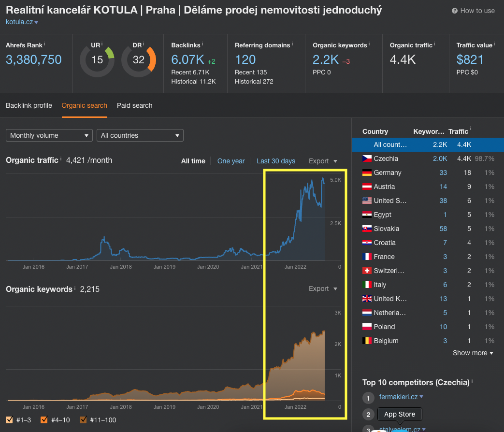Open United States keywords count 38

click(443, 201)
